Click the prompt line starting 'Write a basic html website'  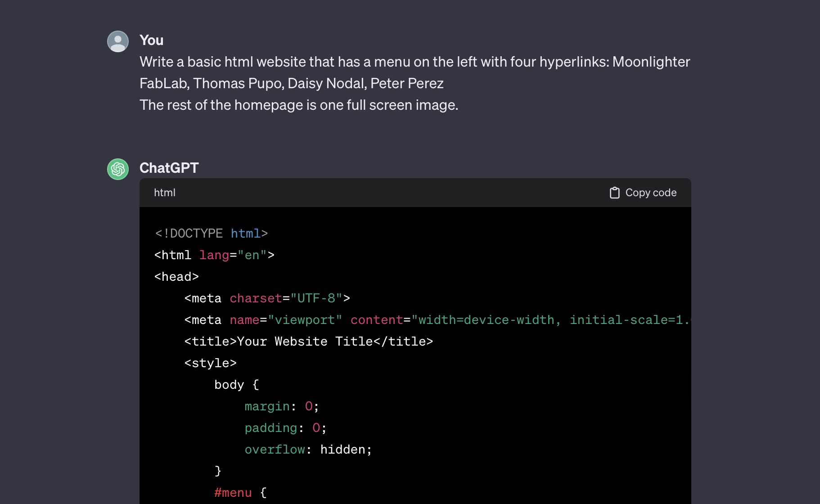415,62
